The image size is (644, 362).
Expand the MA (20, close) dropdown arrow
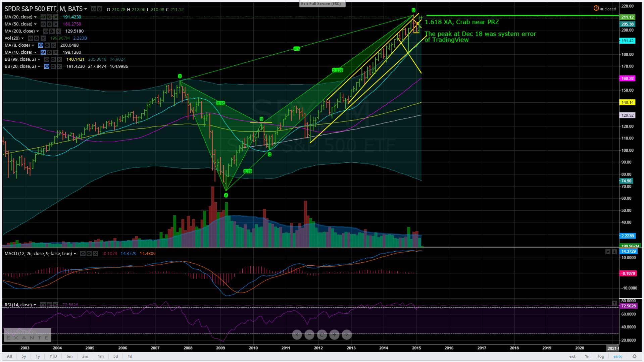[35, 17]
